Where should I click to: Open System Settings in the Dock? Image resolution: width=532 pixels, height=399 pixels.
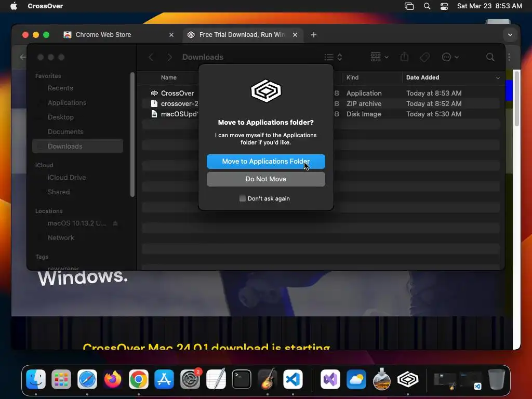coord(190,379)
